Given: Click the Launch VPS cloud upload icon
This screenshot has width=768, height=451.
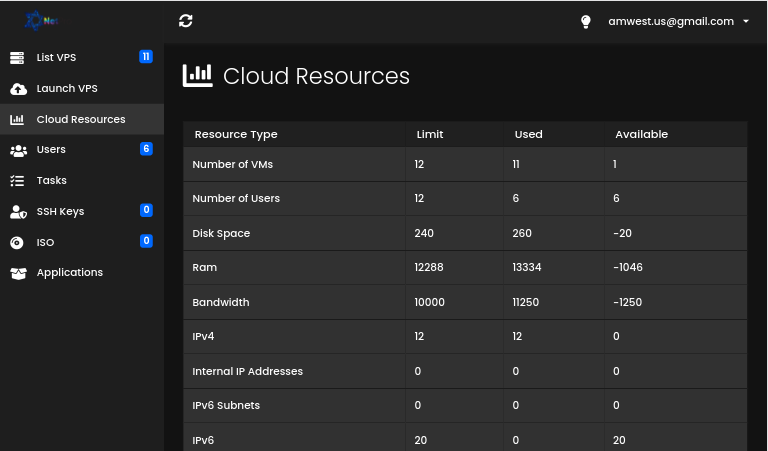Looking at the screenshot, I should pyautogui.click(x=18, y=89).
